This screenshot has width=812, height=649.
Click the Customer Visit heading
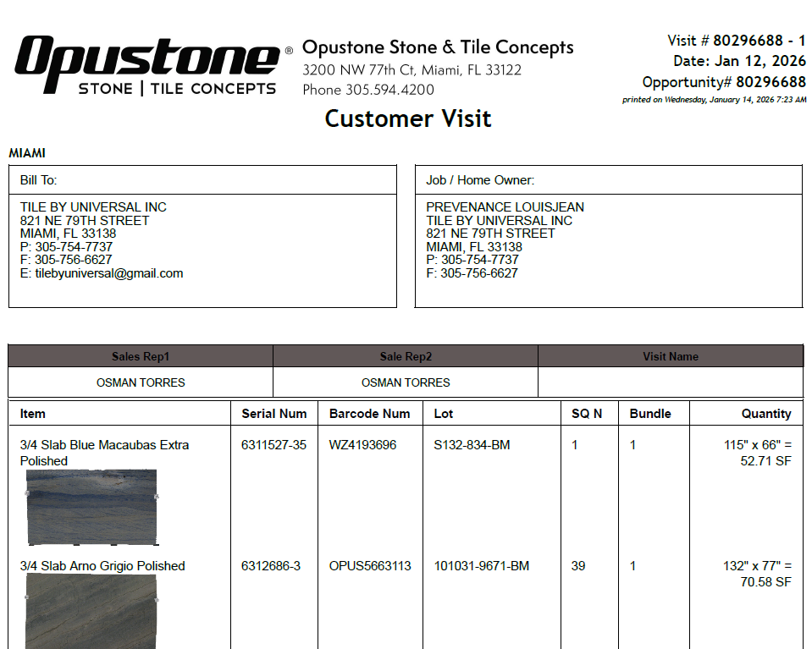[x=408, y=118]
